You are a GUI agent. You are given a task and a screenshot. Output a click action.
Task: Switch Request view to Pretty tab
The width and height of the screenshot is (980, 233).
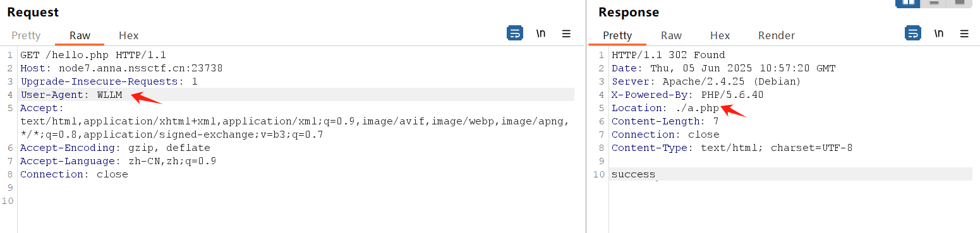[26, 35]
